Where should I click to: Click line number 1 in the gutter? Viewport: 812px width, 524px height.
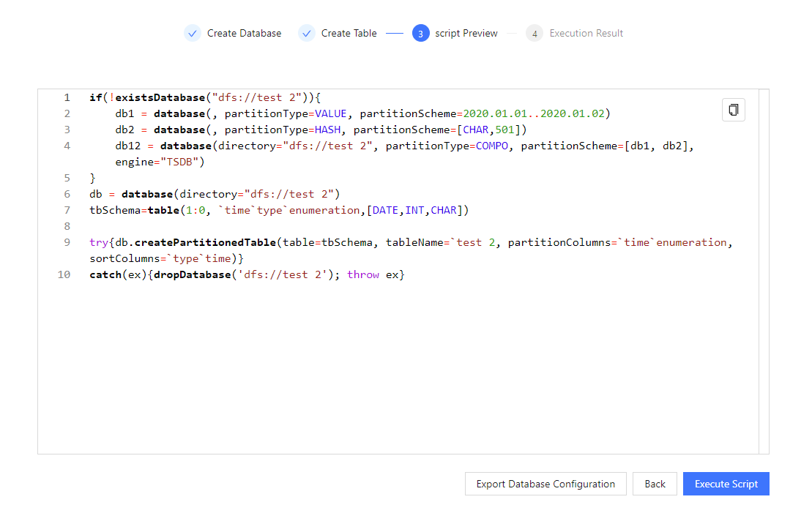coord(67,97)
